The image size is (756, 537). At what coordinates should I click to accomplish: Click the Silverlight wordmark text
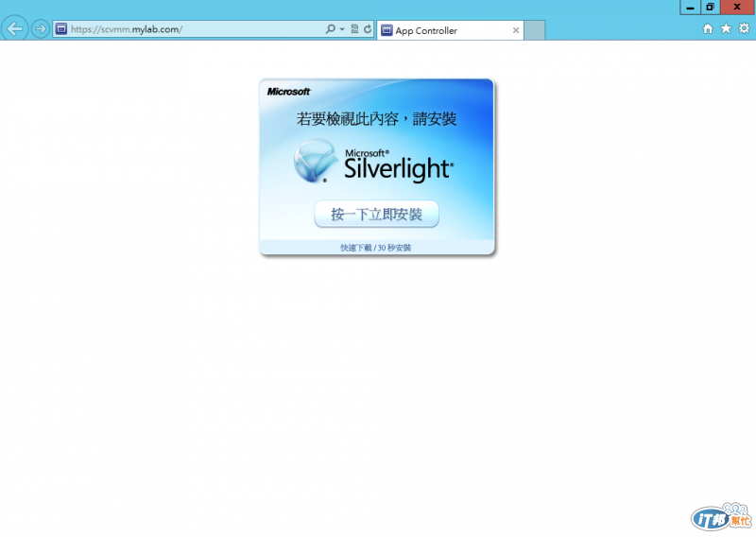[398, 169]
